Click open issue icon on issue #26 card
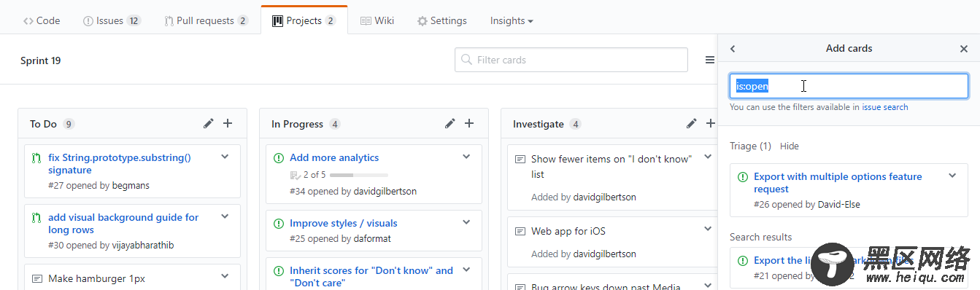Image resolution: width=980 pixels, height=290 pixels. point(743,176)
